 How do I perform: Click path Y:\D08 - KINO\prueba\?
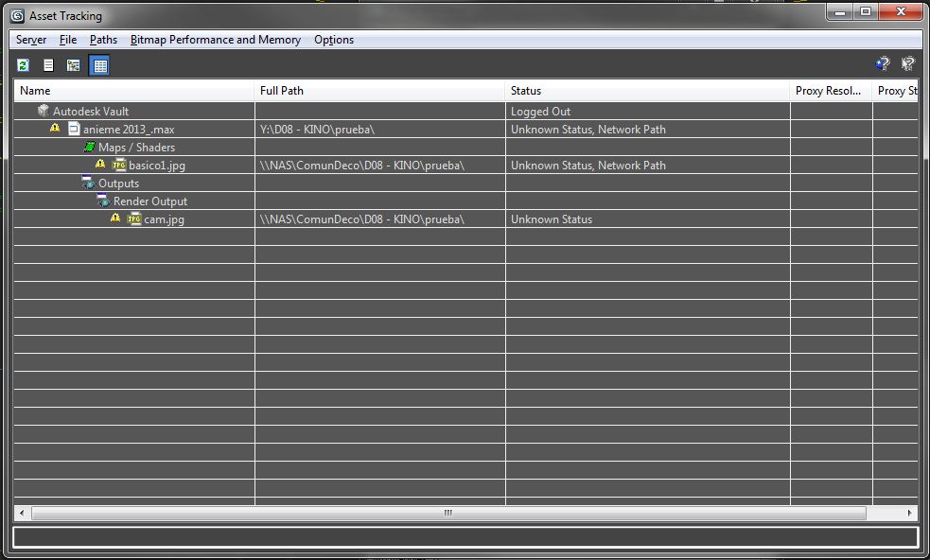pos(317,130)
